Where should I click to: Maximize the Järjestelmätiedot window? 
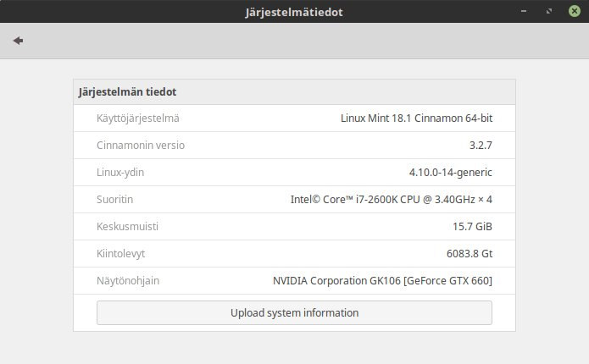click(x=550, y=12)
